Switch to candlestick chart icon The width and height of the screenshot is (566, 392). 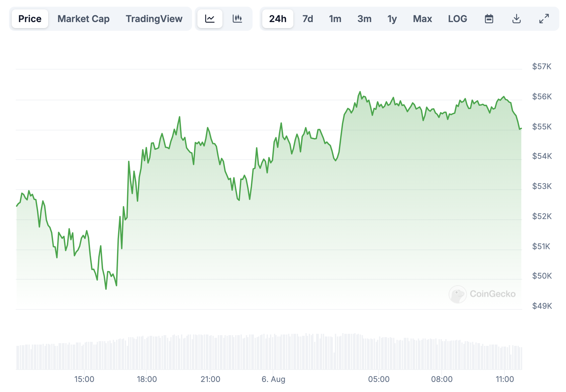point(237,19)
